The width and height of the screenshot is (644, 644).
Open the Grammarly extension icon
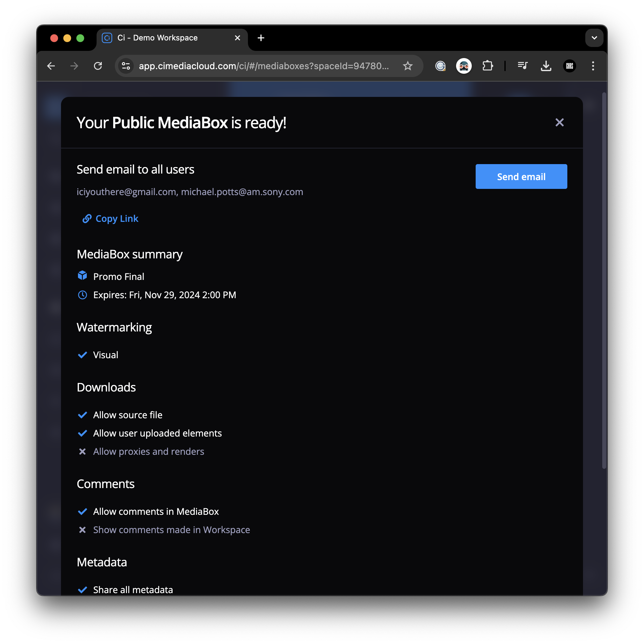coord(440,66)
